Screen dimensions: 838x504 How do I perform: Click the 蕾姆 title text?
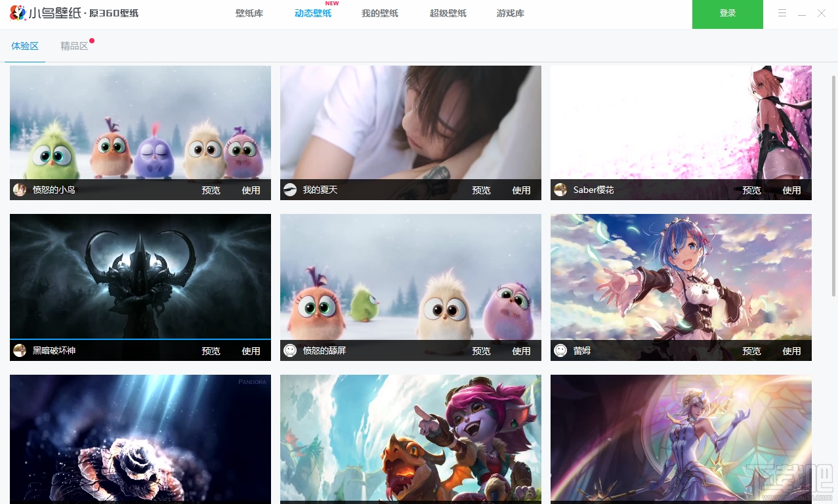click(x=582, y=350)
